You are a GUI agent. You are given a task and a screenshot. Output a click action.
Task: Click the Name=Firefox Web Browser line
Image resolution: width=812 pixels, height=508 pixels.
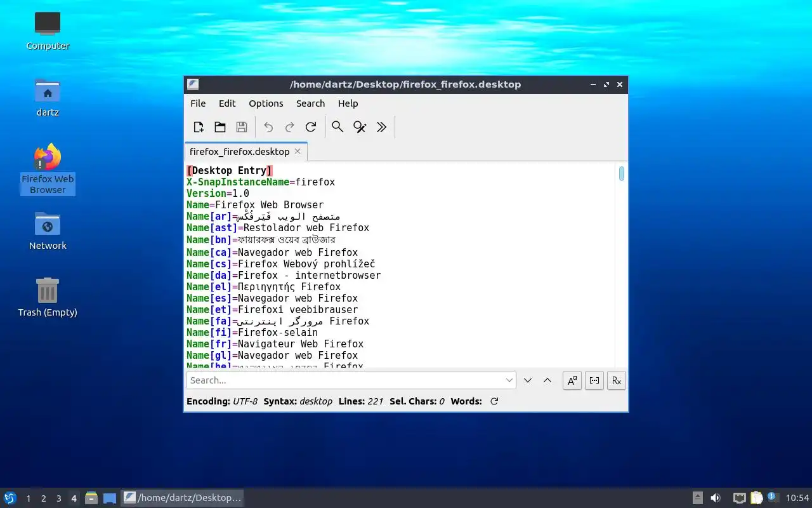tap(255, 204)
